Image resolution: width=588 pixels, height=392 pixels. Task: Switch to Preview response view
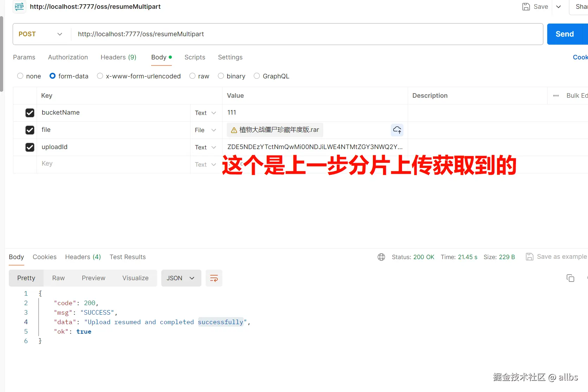[x=93, y=278]
